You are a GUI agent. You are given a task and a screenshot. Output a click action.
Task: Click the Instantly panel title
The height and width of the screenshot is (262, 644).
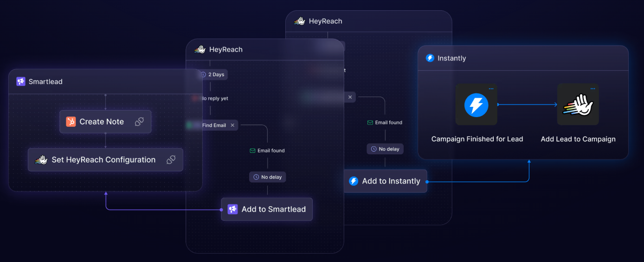click(x=452, y=58)
